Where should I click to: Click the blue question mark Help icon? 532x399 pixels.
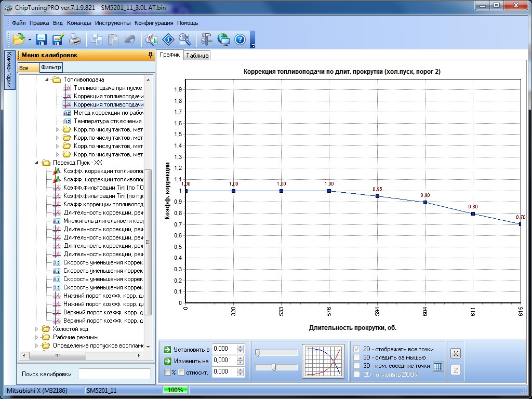pos(240,39)
